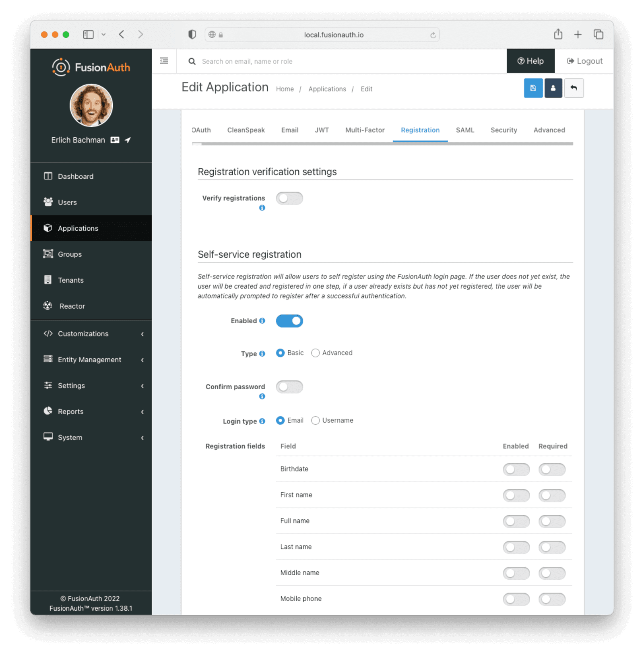
Task: Make the Last name field required
Action: click(x=552, y=547)
